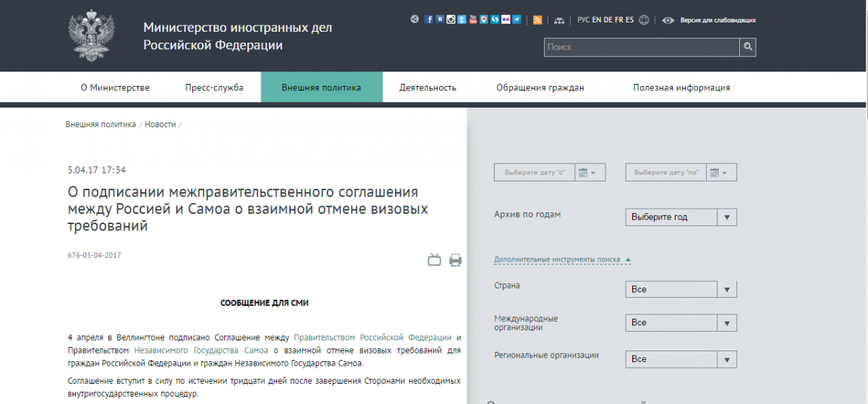Print the article using printer icon

[455, 260]
